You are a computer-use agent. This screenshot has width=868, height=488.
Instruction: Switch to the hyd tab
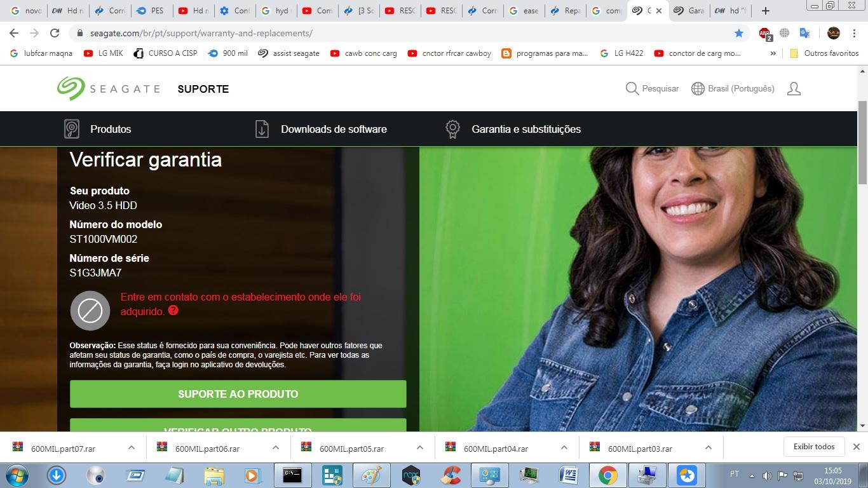(275, 11)
